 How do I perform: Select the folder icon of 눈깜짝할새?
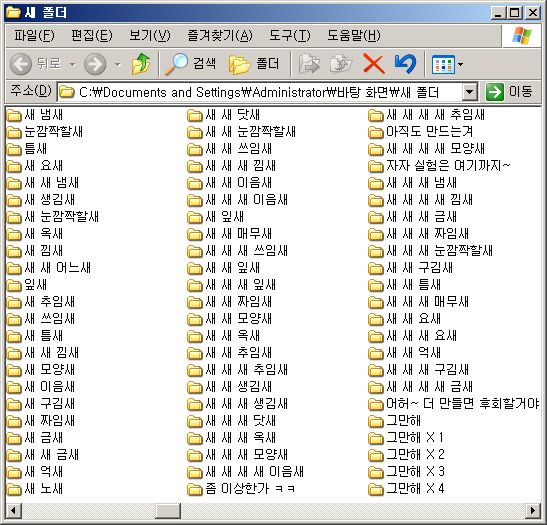[14, 132]
